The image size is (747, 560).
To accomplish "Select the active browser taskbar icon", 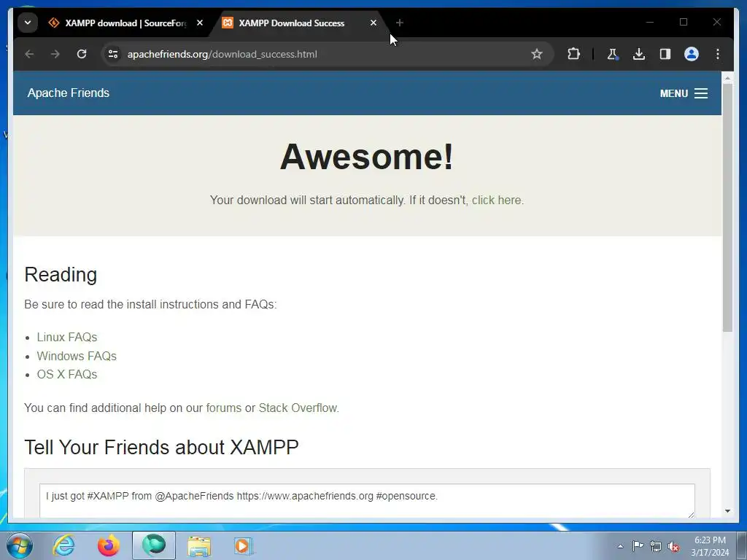I will tap(153, 545).
